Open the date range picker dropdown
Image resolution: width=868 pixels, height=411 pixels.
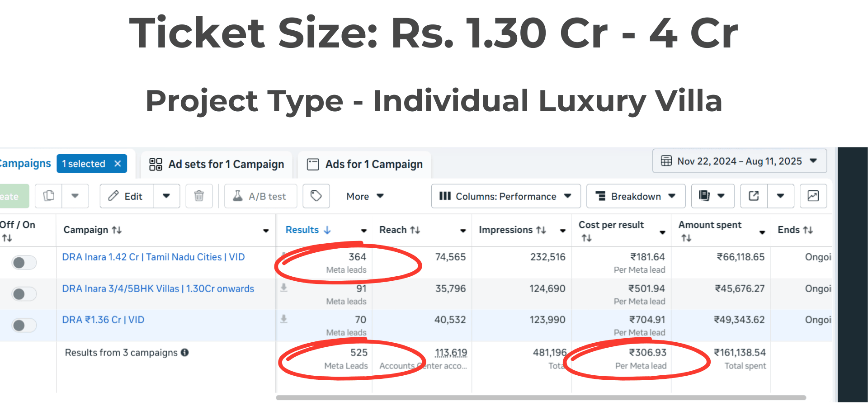point(739,161)
